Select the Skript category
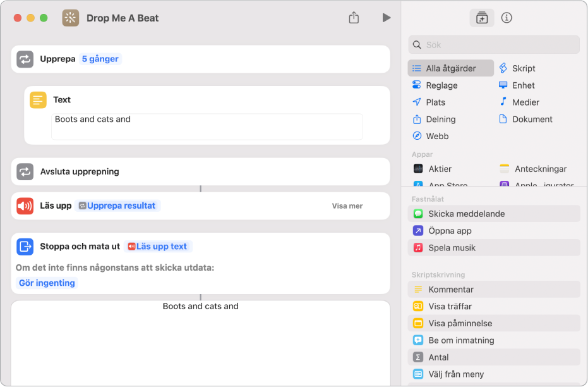 pos(517,68)
